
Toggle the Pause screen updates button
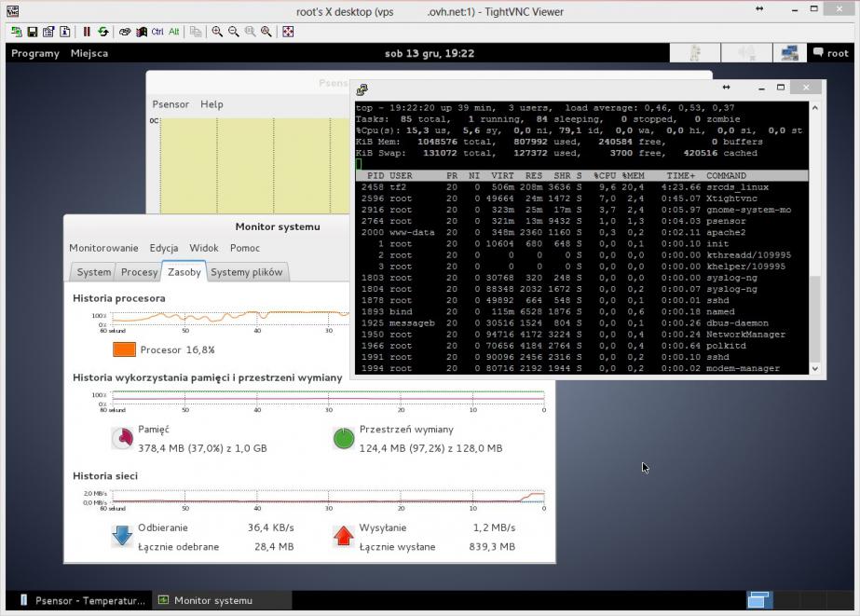pos(87,32)
